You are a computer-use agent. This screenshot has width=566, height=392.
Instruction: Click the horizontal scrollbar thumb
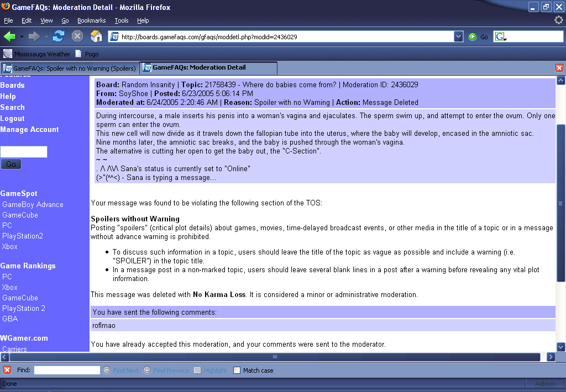click(x=275, y=357)
